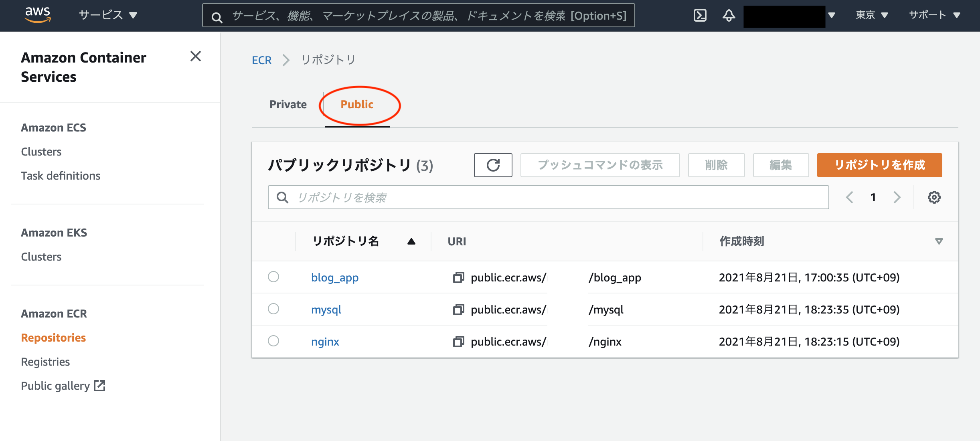Open table preferences gear icon

pyautogui.click(x=934, y=197)
